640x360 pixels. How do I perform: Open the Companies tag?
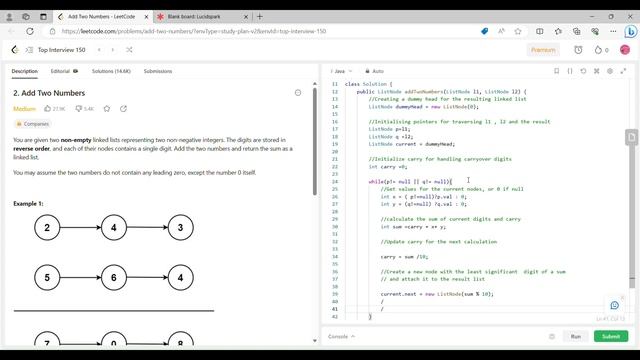click(32, 124)
